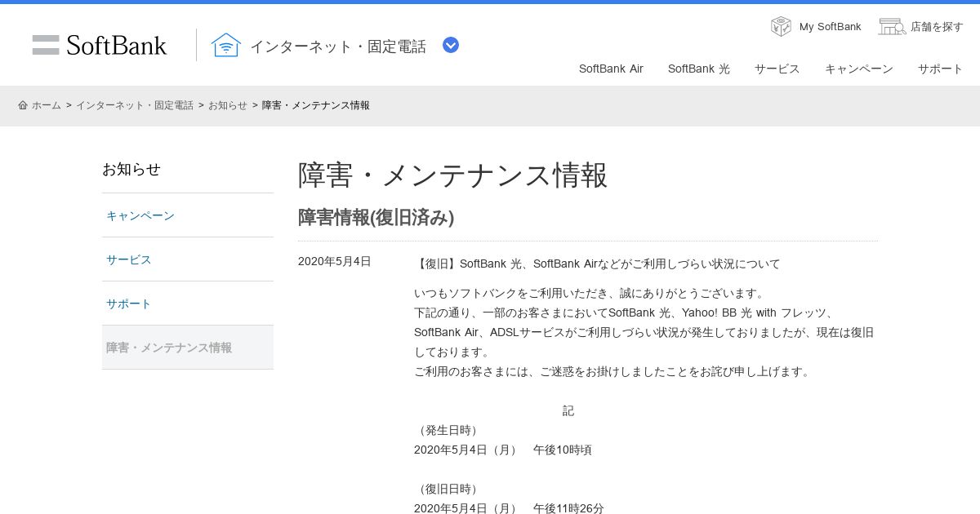
Task: Open the SoftBank Air menu item
Action: click(611, 69)
